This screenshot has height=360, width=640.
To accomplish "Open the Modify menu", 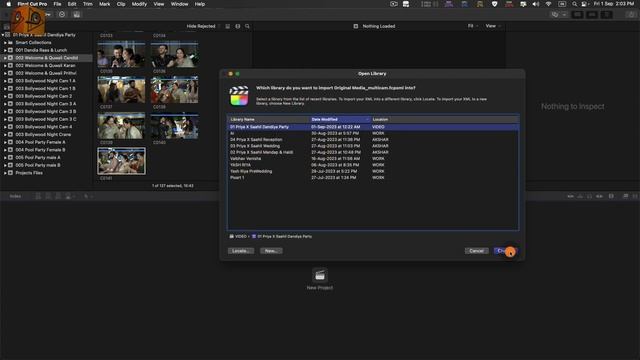I will [139, 4].
